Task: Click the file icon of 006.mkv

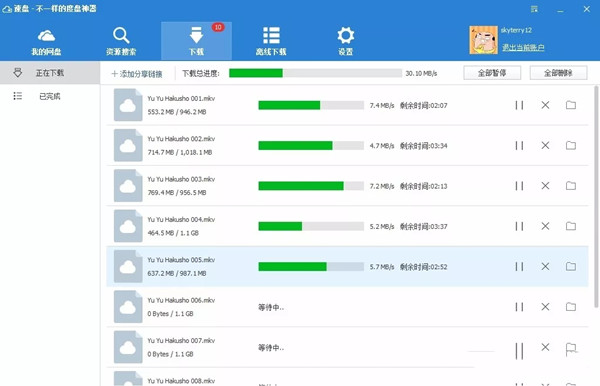Action: 128,306
